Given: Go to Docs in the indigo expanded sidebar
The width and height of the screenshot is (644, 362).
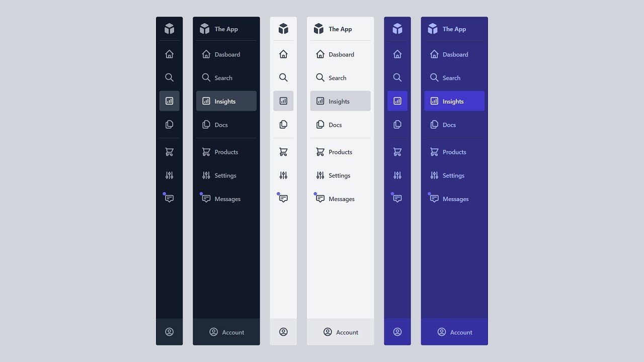Looking at the screenshot, I should click(x=454, y=124).
